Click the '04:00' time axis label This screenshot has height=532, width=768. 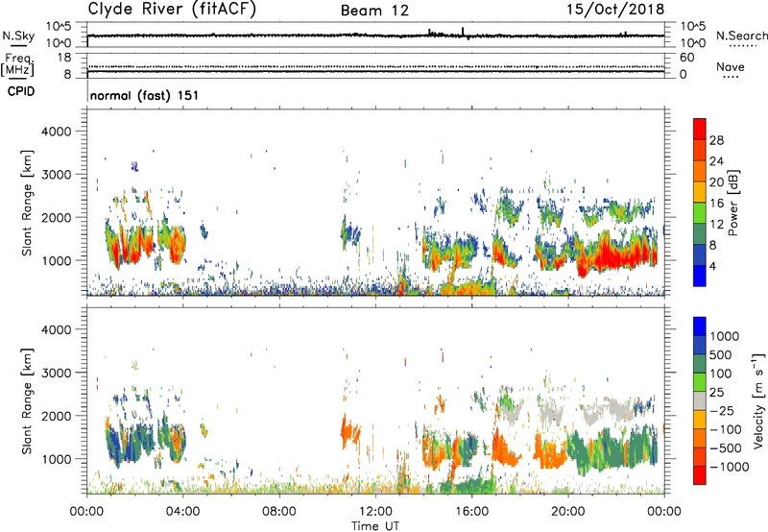point(182,512)
